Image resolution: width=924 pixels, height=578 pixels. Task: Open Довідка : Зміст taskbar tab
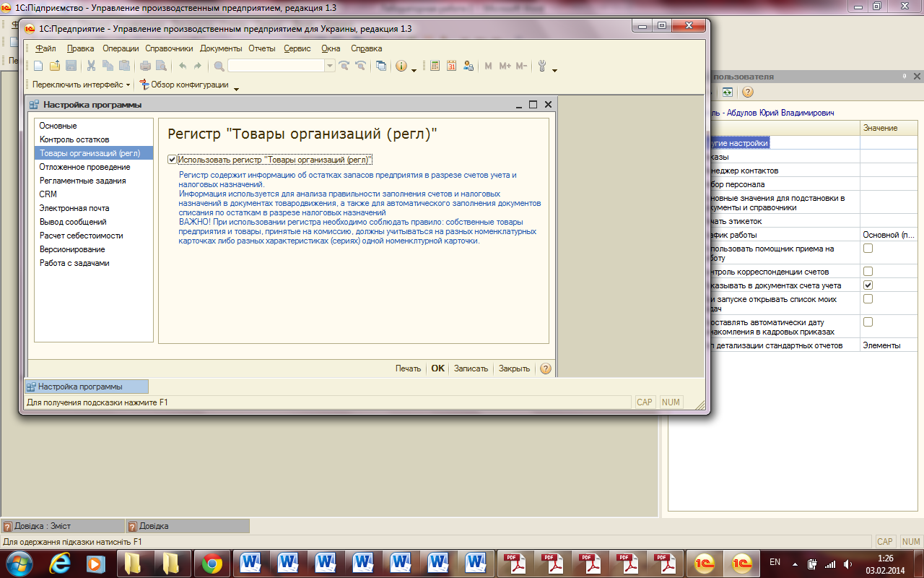click(62, 526)
